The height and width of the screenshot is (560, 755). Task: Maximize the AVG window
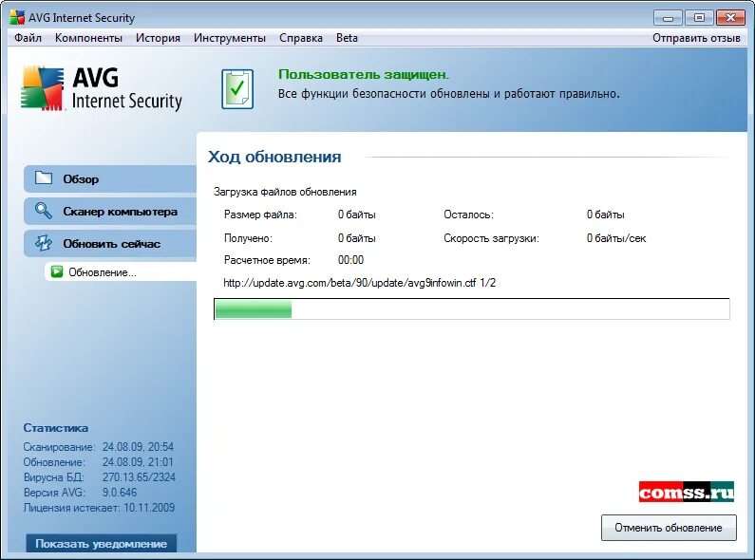pos(699,18)
